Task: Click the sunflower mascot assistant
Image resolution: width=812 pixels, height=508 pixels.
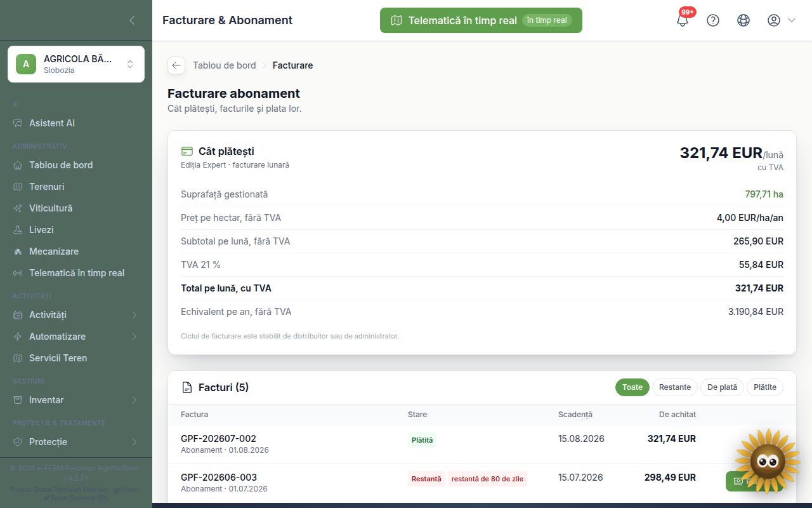Action: [767, 460]
